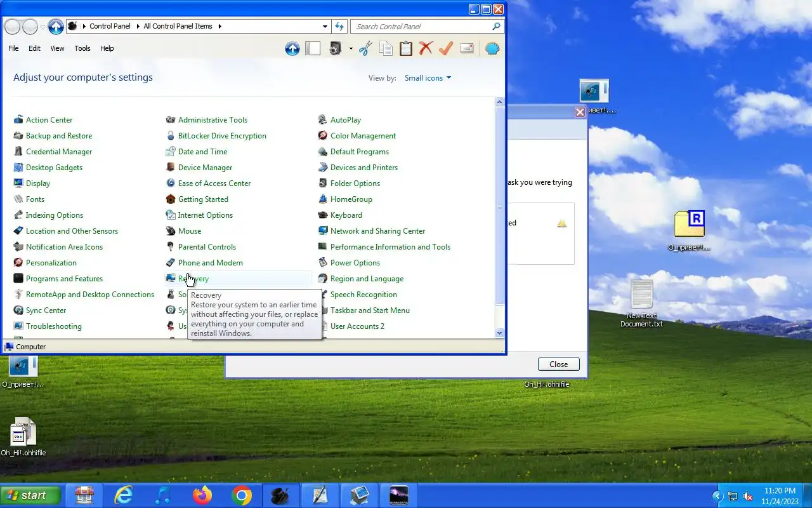Viewport: 812px width, 508px height.
Task: Click the Up arrow beside the address bar
Action: point(56,26)
